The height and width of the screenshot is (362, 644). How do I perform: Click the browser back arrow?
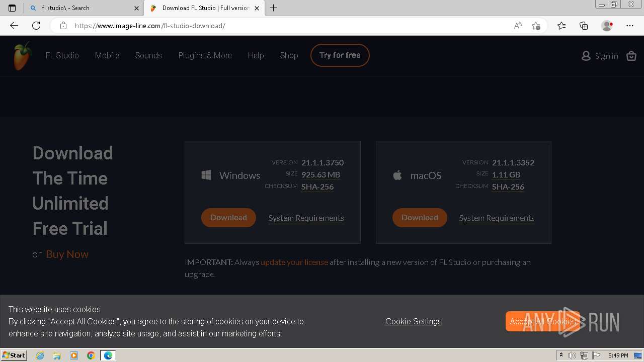click(x=14, y=26)
